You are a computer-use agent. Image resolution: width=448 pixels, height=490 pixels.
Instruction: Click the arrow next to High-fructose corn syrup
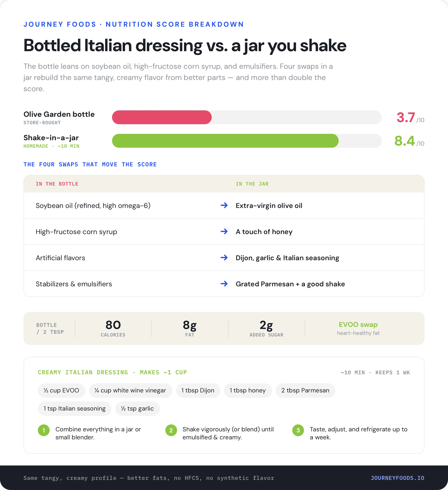pyautogui.click(x=224, y=231)
